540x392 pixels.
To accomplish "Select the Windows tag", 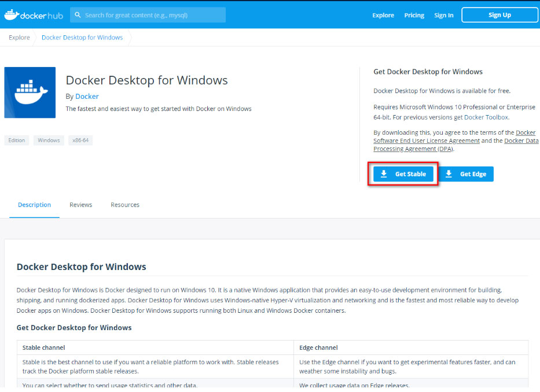I will click(x=49, y=140).
